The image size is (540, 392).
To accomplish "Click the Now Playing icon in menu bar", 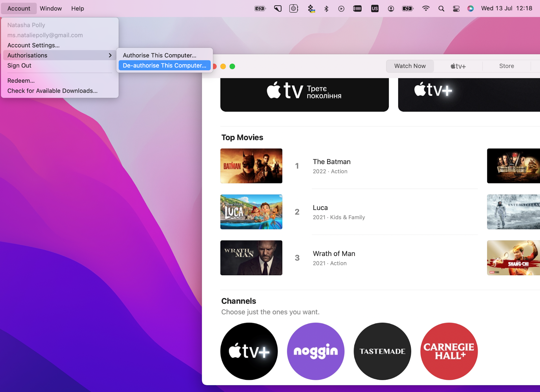I will coord(341,9).
